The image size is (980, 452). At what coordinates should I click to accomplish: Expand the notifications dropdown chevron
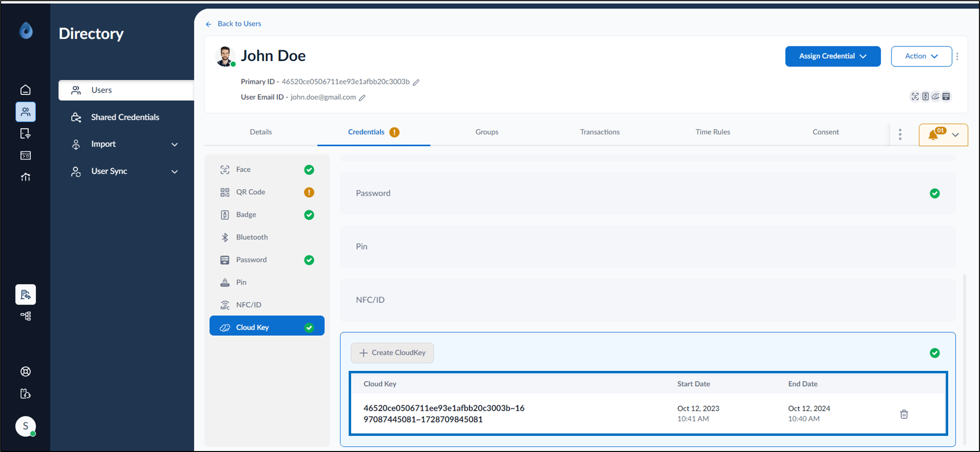[x=956, y=135]
